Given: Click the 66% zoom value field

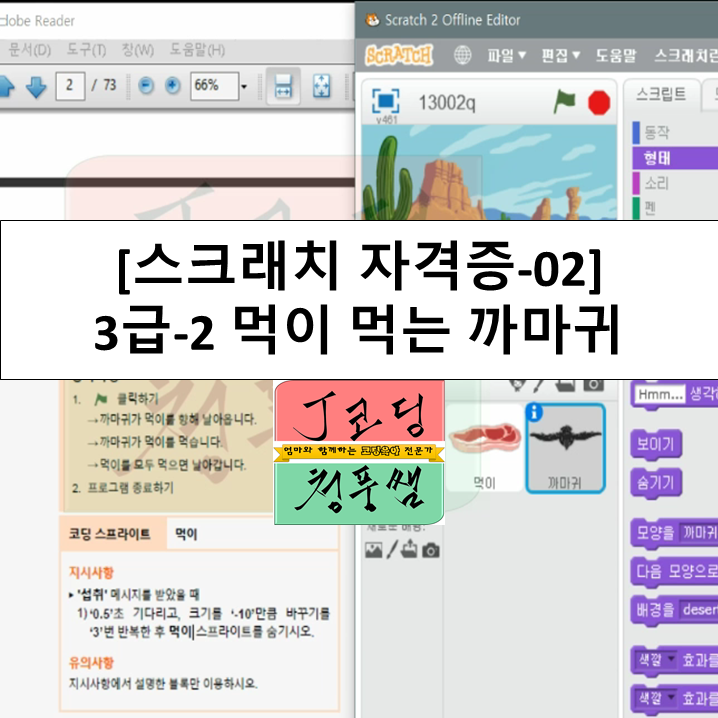Looking at the screenshot, I should tap(214, 86).
